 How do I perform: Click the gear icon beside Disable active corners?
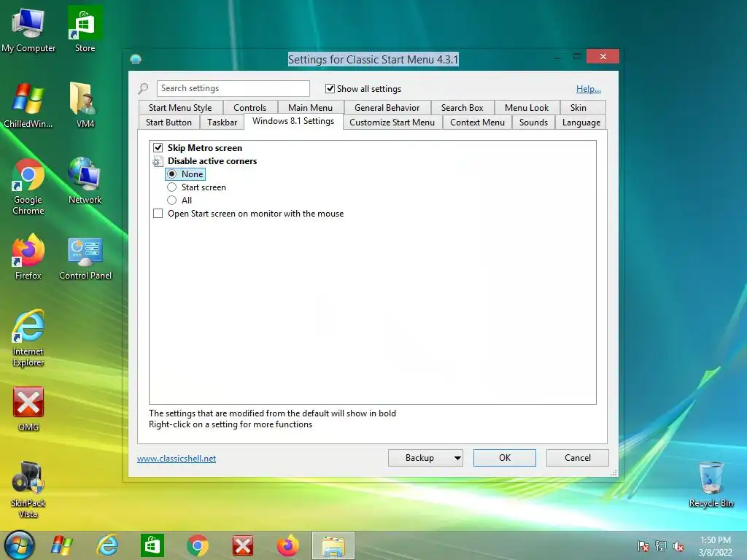click(158, 161)
